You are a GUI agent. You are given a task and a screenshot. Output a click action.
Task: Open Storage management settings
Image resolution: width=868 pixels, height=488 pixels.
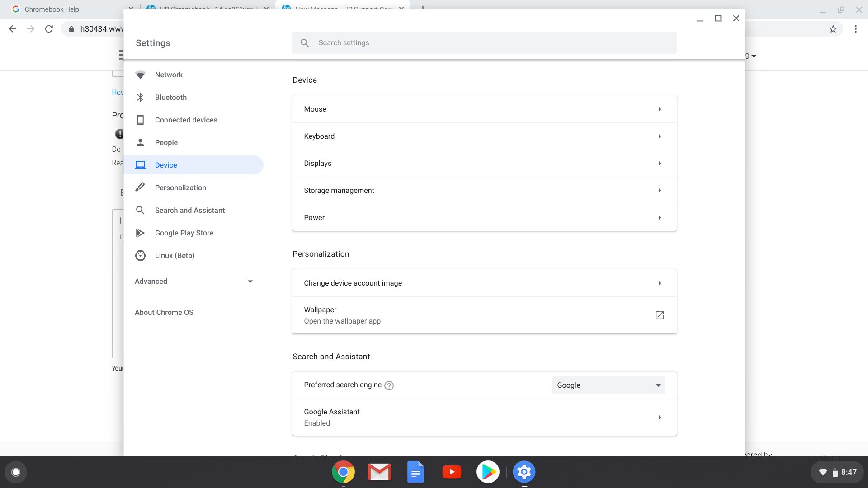click(x=484, y=190)
